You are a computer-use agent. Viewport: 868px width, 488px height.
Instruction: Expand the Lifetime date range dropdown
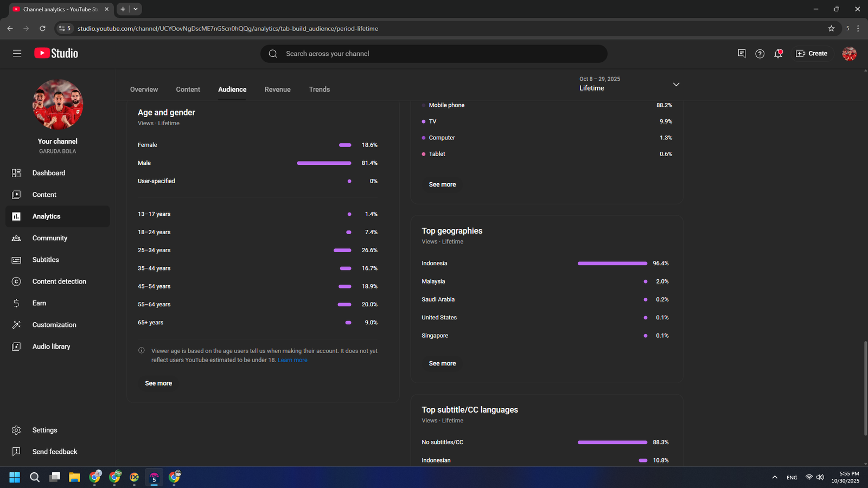click(x=676, y=85)
